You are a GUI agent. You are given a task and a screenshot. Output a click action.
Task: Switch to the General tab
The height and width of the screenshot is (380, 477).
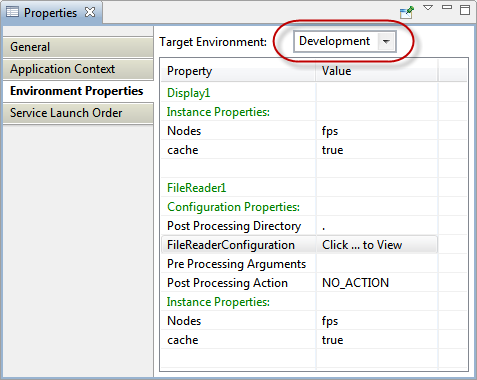(x=78, y=47)
